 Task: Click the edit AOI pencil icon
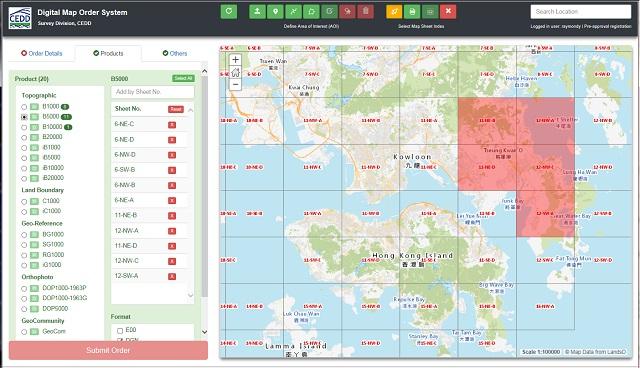[329, 11]
